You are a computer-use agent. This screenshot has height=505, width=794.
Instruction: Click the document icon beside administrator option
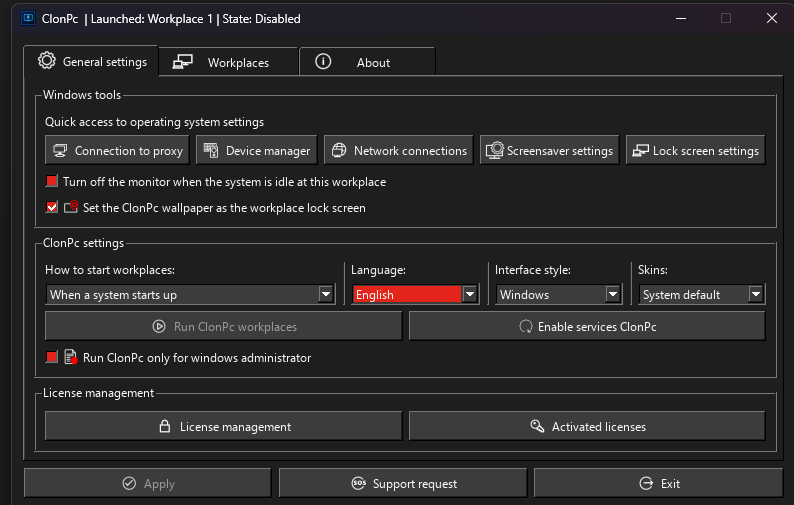(71, 357)
